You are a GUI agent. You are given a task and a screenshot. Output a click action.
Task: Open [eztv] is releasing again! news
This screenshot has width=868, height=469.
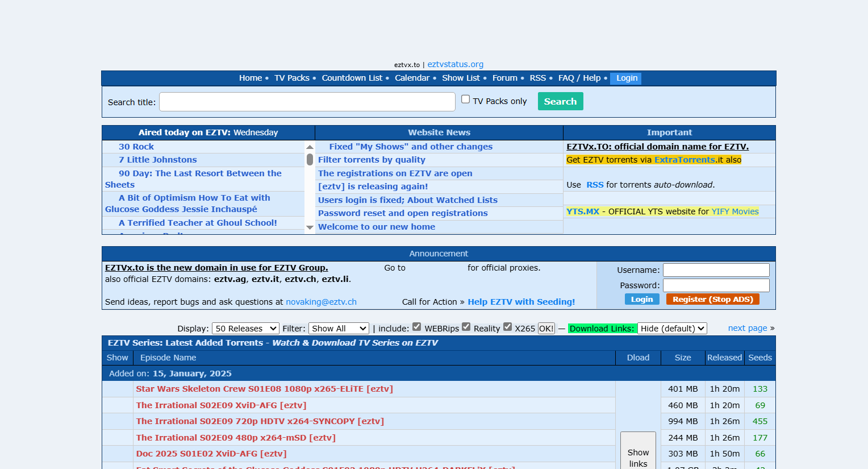click(x=373, y=186)
